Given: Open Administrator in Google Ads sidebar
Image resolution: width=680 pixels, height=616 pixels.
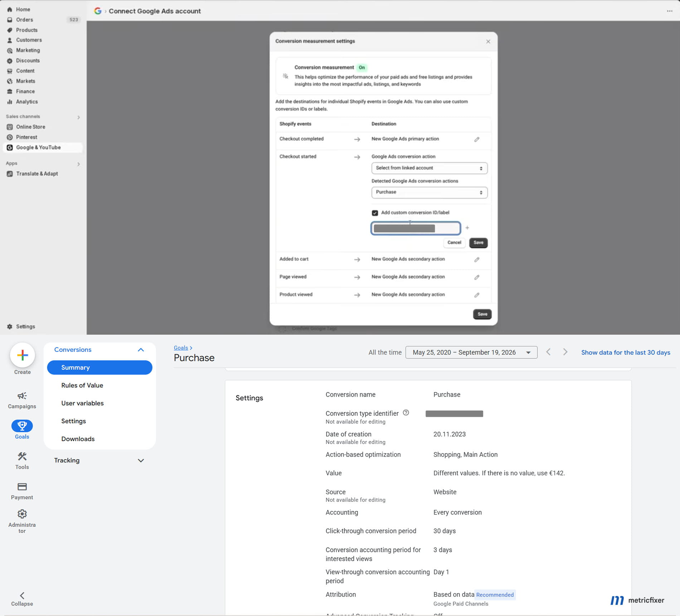Looking at the screenshot, I should pyautogui.click(x=22, y=522).
